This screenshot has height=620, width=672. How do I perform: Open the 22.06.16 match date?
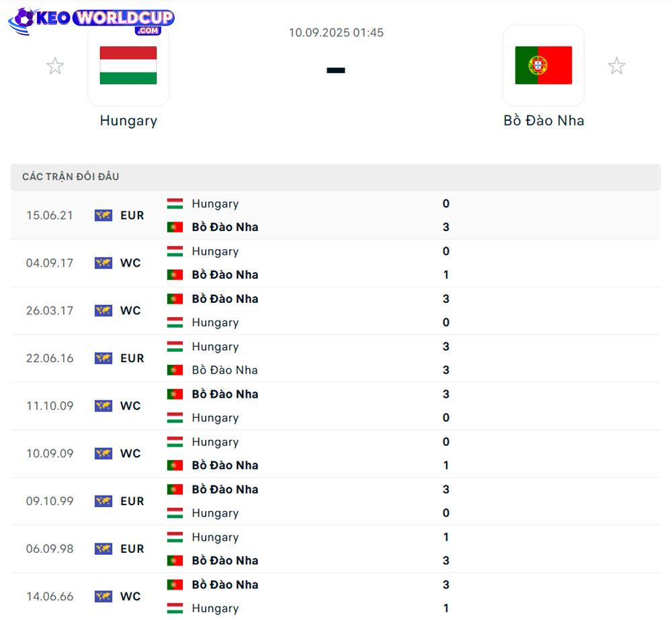pyautogui.click(x=50, y=358)
